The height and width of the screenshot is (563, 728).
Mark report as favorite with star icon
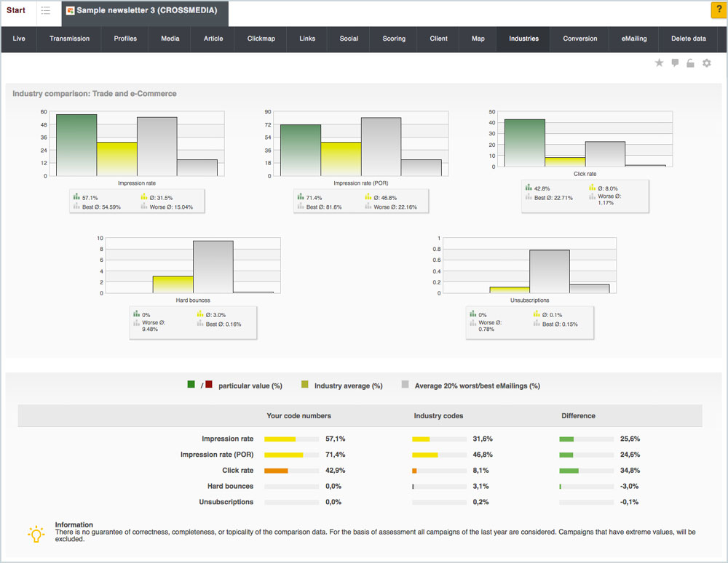coord(660,63)
